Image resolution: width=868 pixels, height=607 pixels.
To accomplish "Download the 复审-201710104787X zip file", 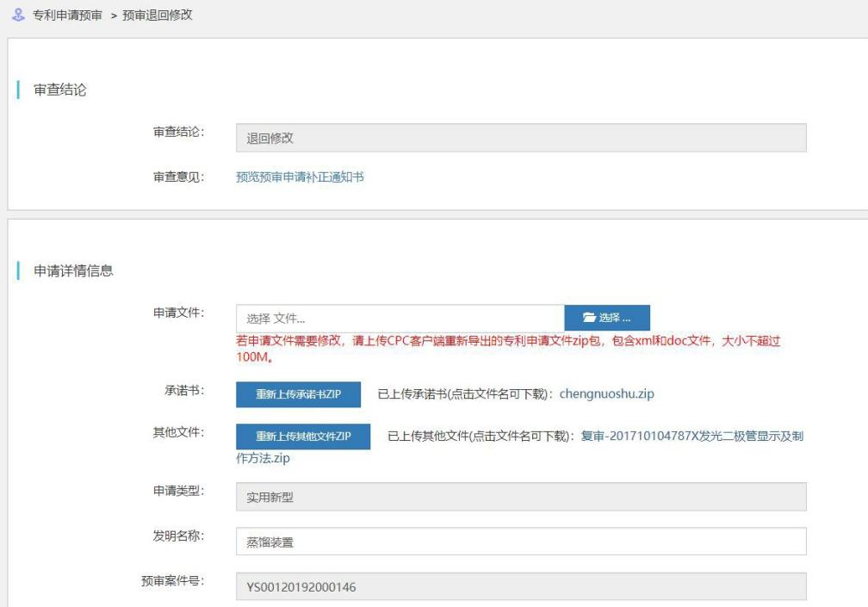I will point(692,437).
